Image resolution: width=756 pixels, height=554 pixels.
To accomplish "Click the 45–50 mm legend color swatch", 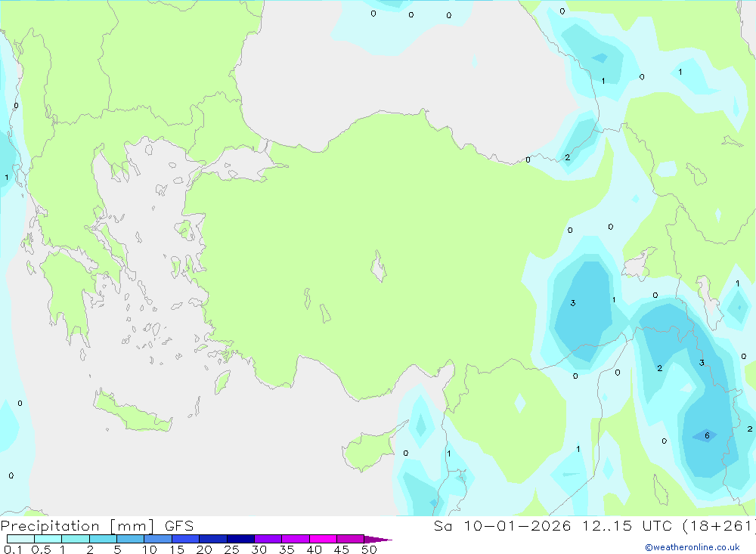I will coord(351,539).
